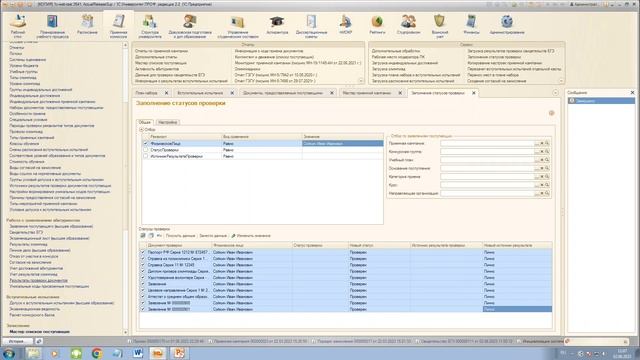Click the check-all rows toolbar icon
The height and width of the screenshot is (360, 640).
[143, 236]
